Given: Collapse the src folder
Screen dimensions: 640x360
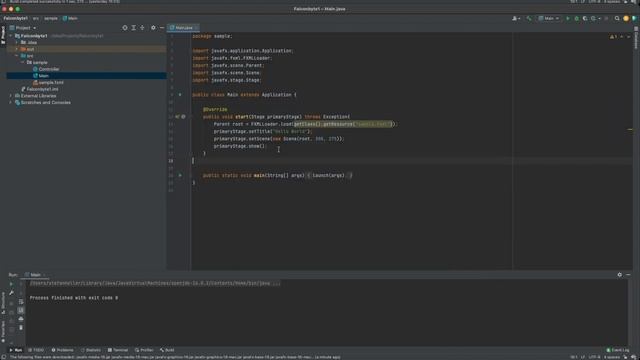Looking at the screenshot, I should (x=17, y=56).
